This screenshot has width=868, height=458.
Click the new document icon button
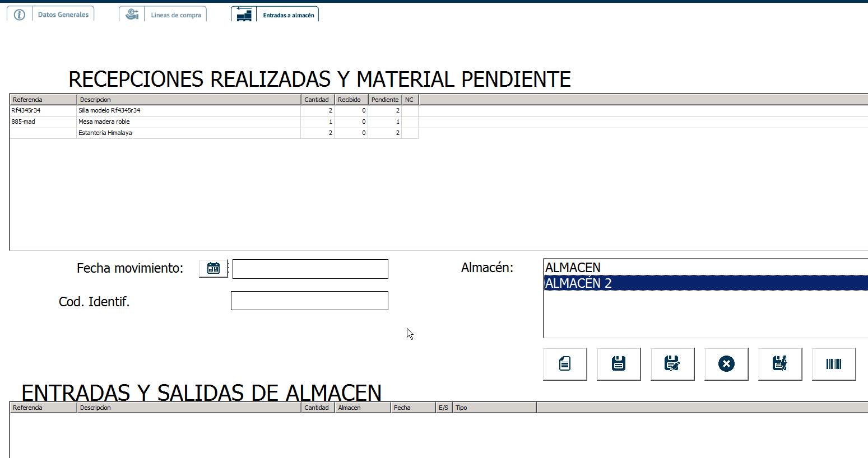click(x=565, y=364)
